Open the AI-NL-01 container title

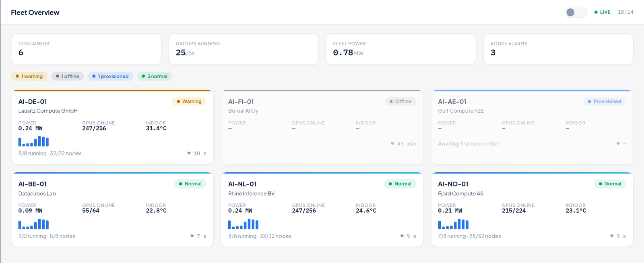[x=242, y=184]
